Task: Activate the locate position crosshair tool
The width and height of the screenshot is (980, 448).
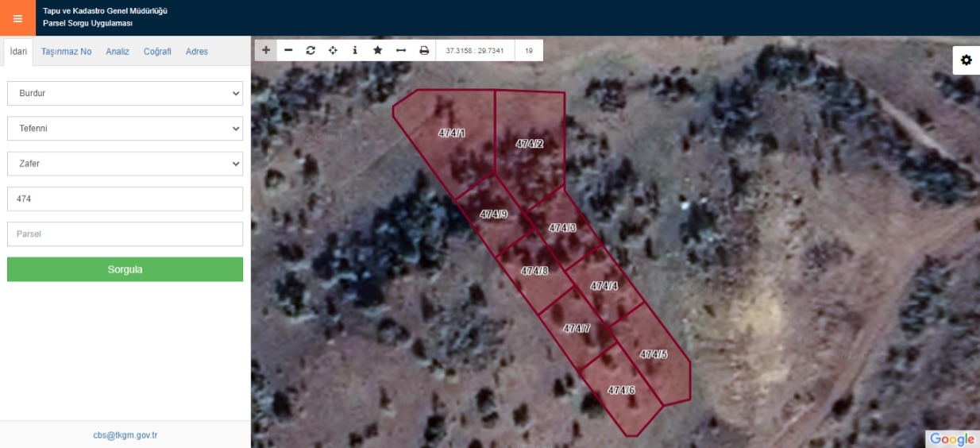Action: pyautogui.click(x=333, y=50)
